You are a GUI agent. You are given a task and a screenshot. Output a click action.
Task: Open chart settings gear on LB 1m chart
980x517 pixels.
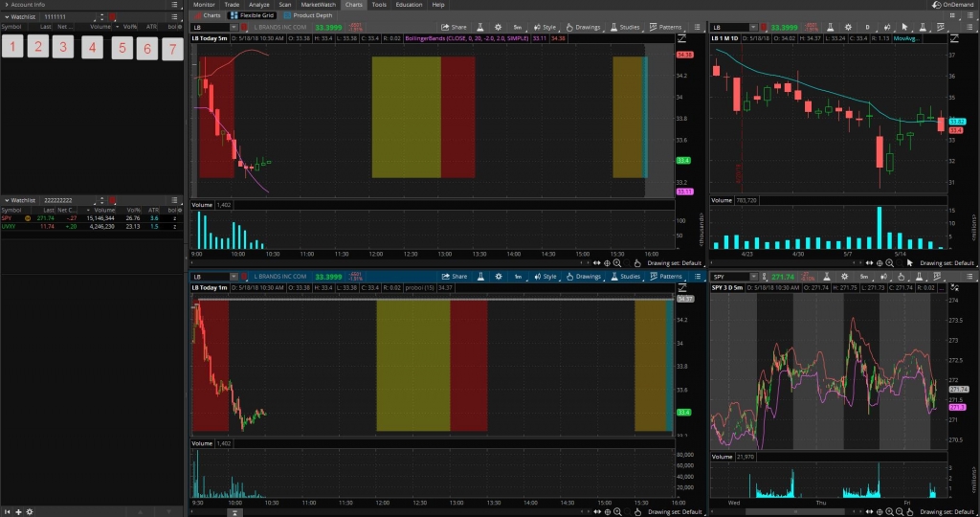tap(499, 277)
